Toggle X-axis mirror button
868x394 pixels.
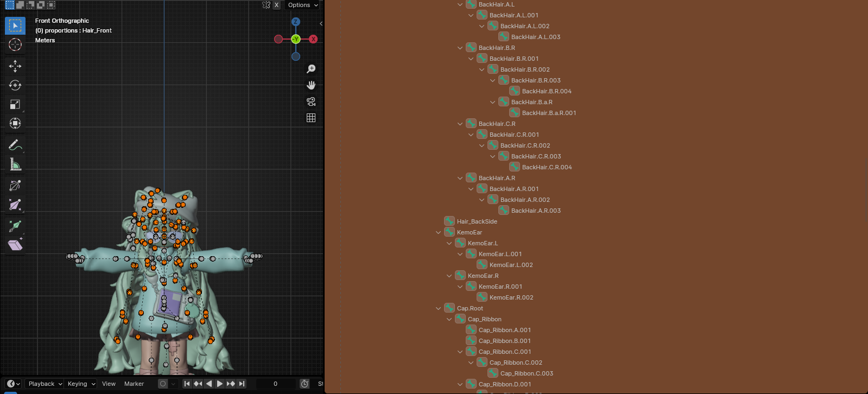tap(276, 5)
